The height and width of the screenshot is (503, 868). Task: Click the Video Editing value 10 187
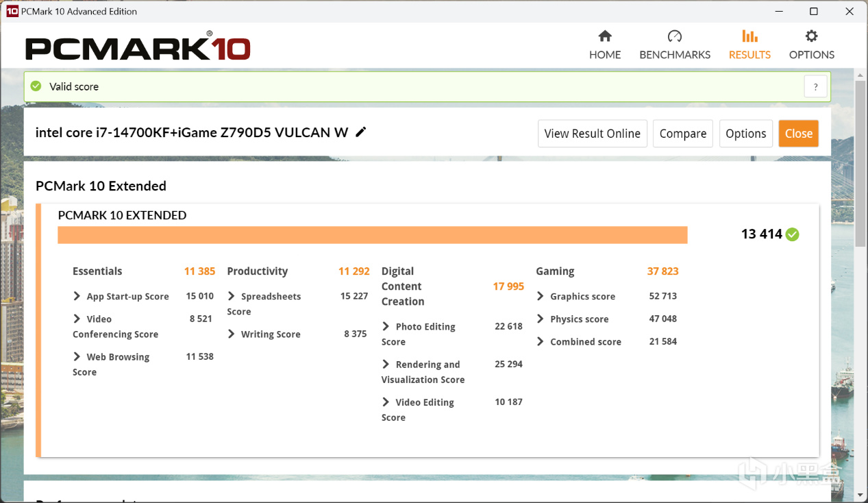[509, 402]
